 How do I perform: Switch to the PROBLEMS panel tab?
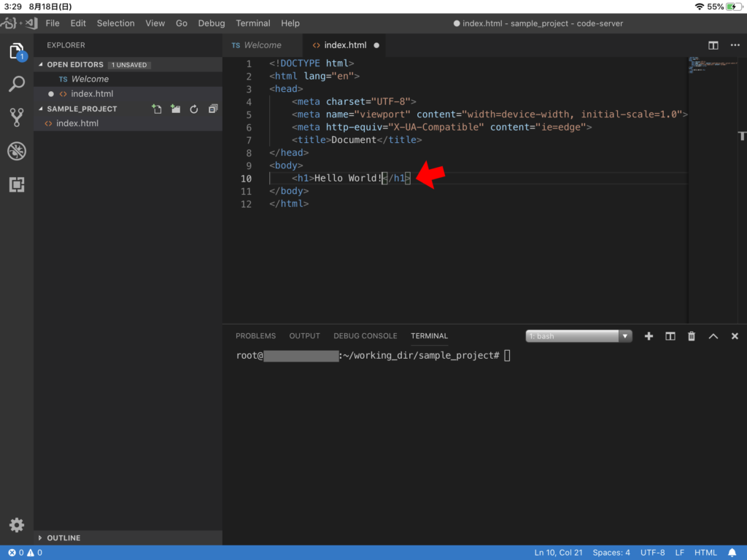click(256, 336)
